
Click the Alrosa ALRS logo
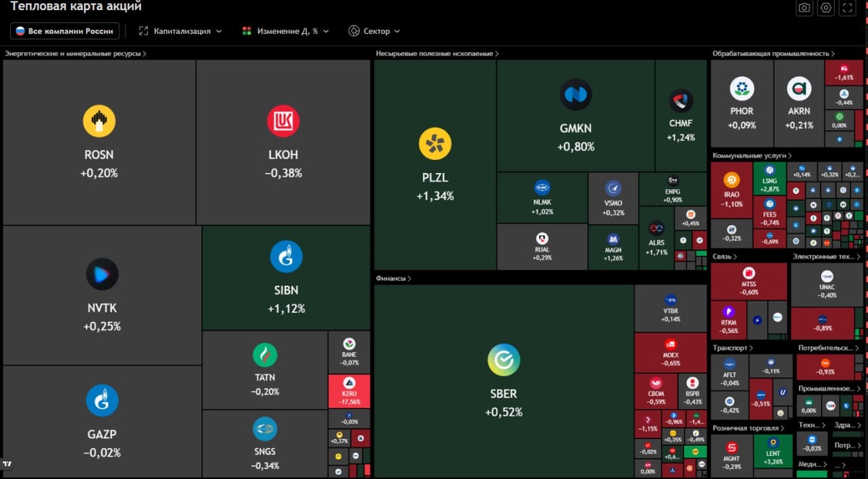[x=657, y=229]
